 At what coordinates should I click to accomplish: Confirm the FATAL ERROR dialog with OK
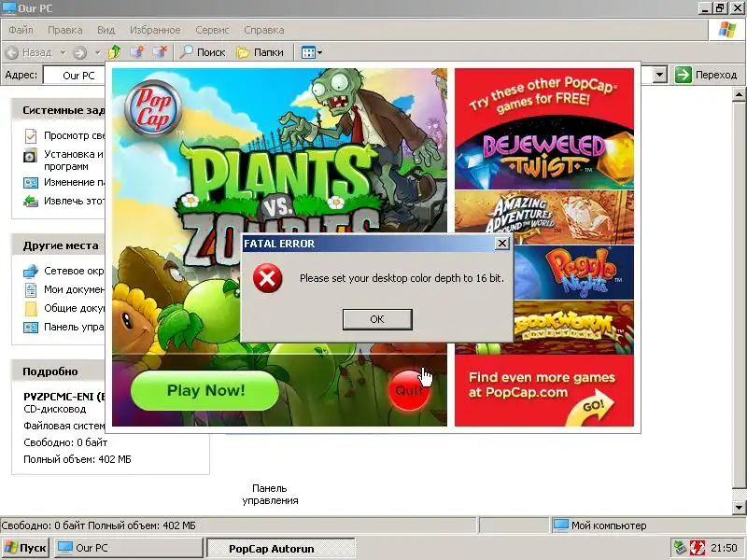[x=377, y=319]
